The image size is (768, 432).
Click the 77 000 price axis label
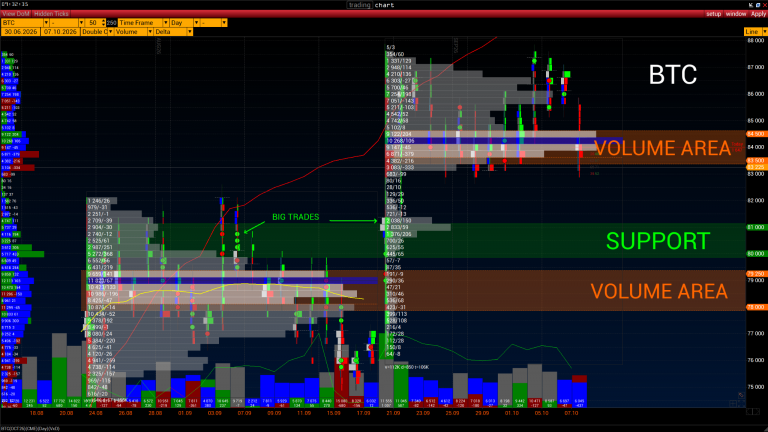pyautogui.click(x=756, y=334)
